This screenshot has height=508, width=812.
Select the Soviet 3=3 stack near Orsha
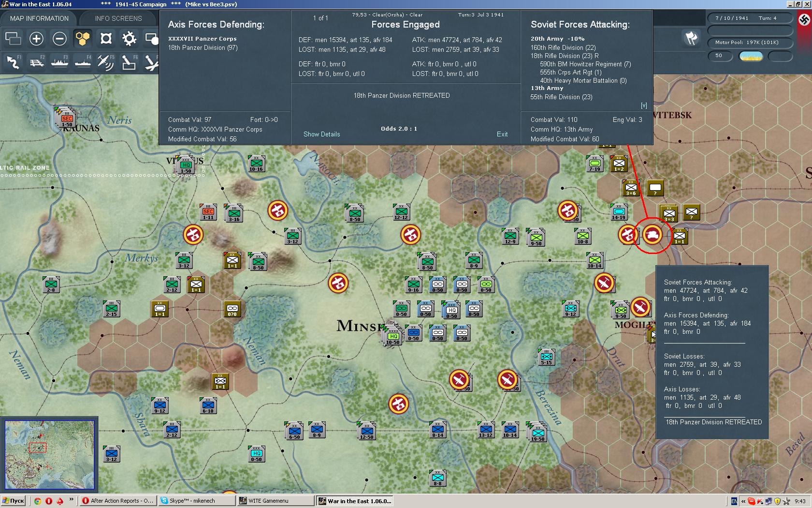pos(669,213)
